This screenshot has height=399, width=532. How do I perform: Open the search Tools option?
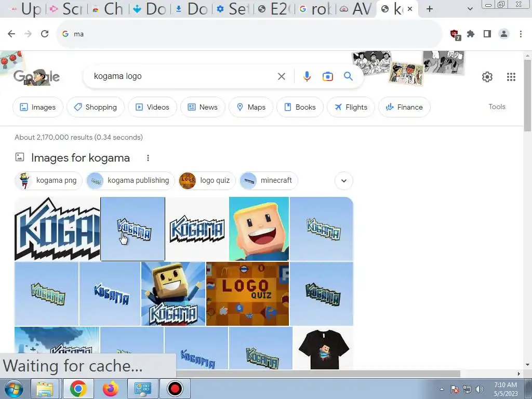tap(497, 107)
